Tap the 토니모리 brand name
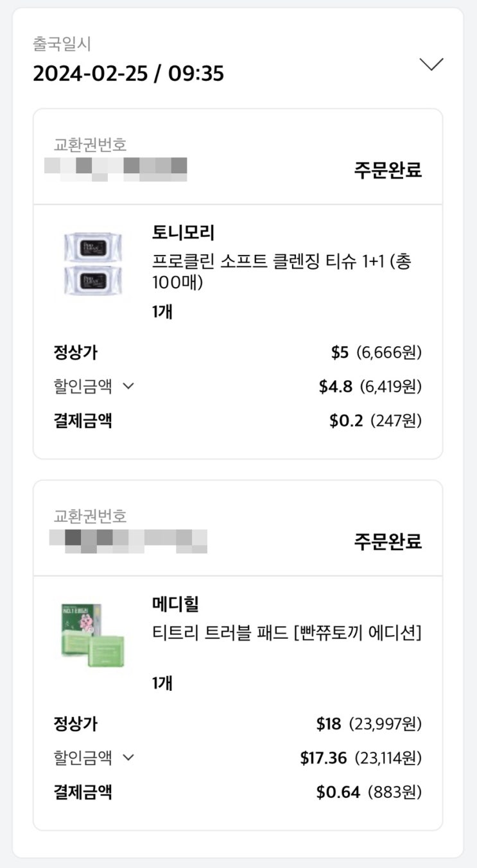The width and height of the screenshot is (477, 868). 183,232
